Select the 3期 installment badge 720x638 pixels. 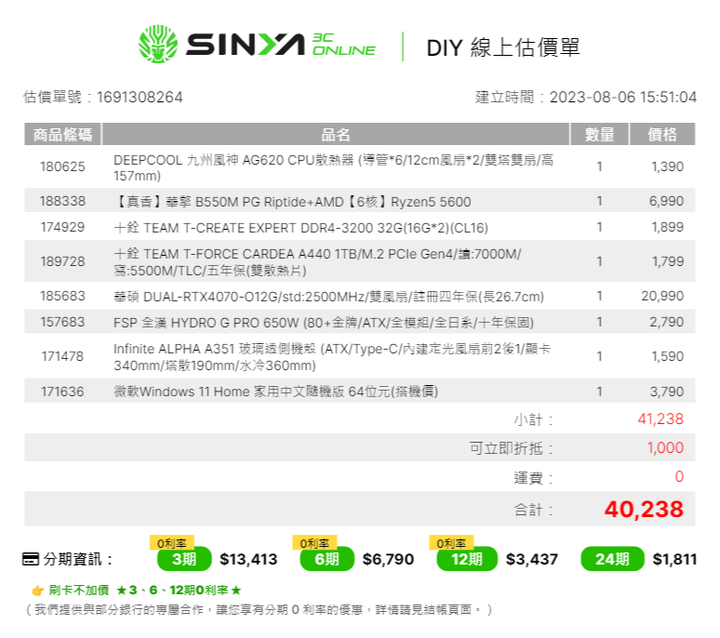[184, 559]
